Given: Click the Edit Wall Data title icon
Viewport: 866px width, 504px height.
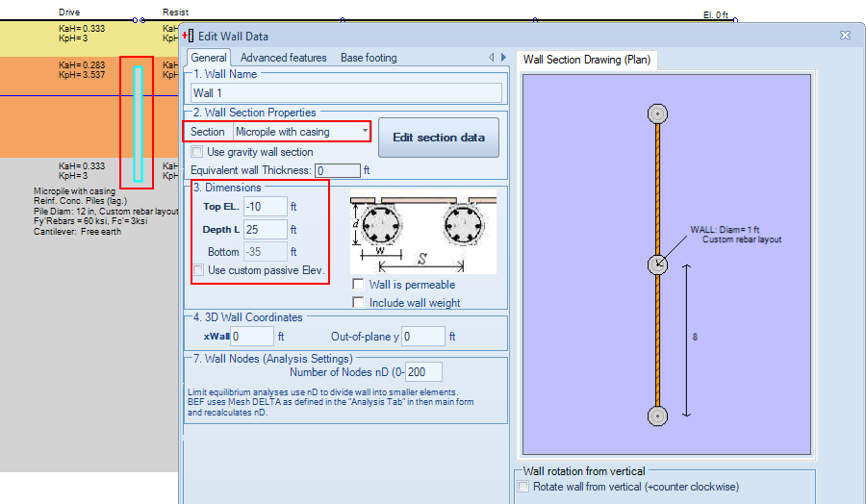Looking at the screenshot, I should 189,37.
